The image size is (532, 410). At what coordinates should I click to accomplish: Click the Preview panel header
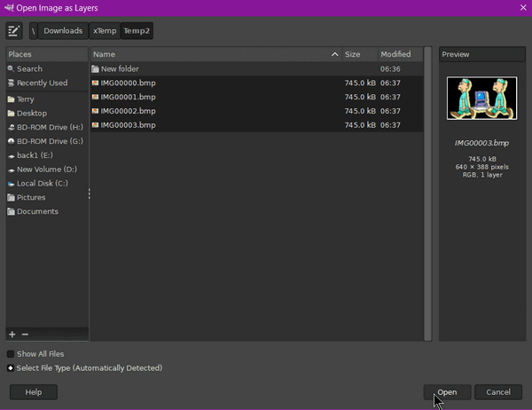482,54
